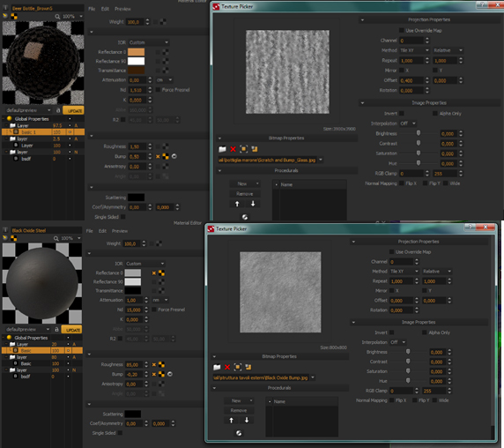Click UPDATE under Beer Bottle preview
The image size is (504, 448).
point(73,110)
